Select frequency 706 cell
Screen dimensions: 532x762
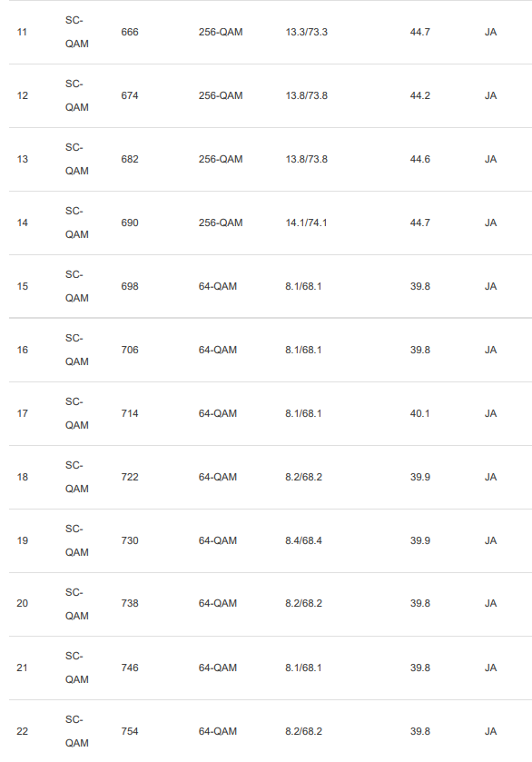(x=130, y=350)
